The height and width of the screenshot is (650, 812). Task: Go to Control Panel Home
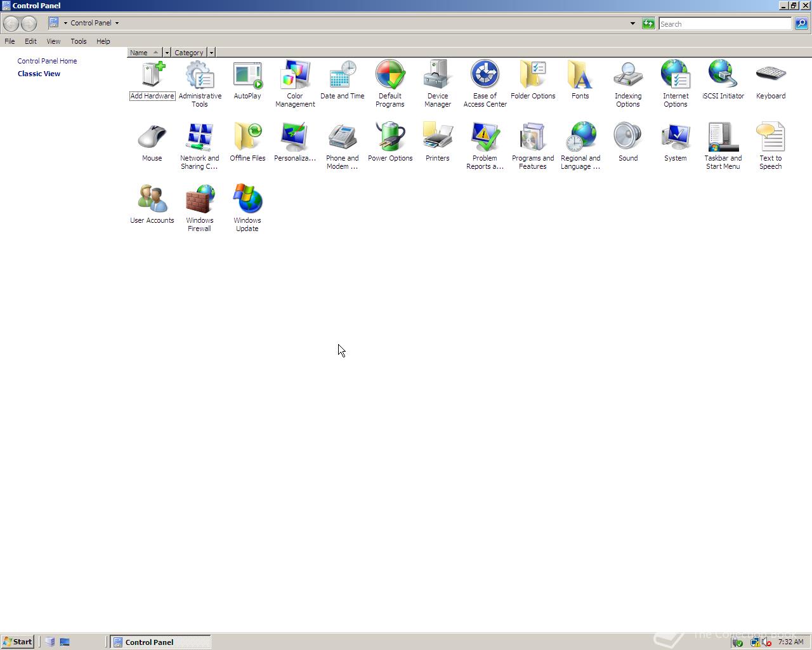point(47,61)
